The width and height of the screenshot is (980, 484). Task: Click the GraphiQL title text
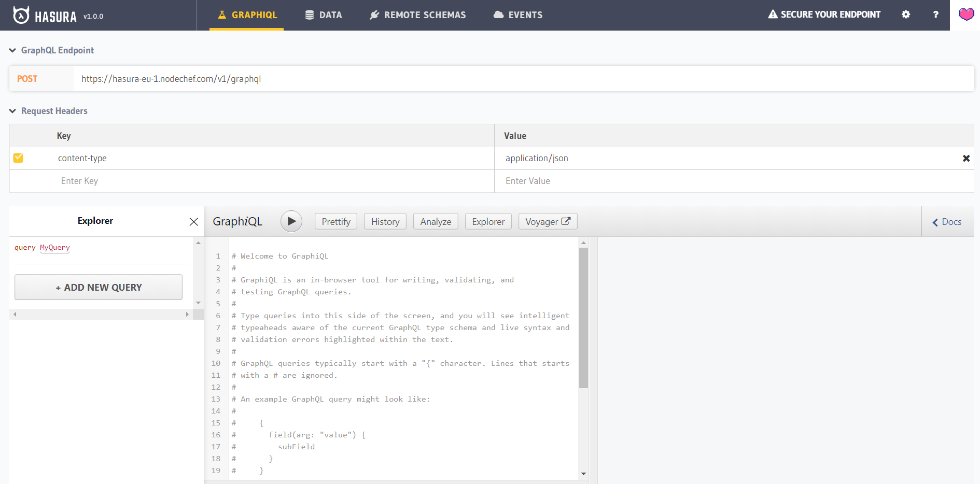tap(237, 221)
